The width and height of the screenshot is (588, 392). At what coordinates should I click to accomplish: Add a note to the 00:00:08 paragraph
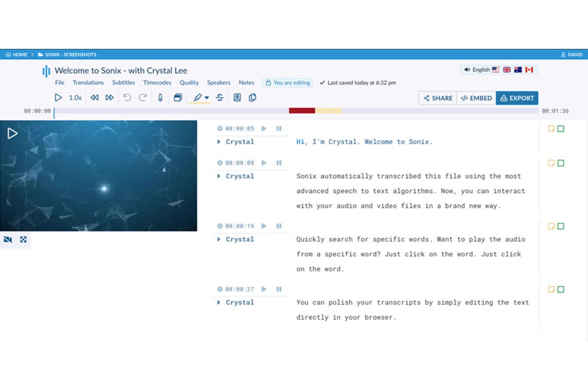pyautogui.click(x=551, y=163)
